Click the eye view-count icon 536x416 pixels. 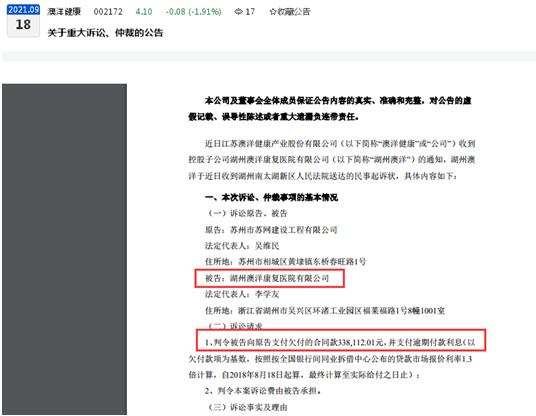click(x=238, y=12)
